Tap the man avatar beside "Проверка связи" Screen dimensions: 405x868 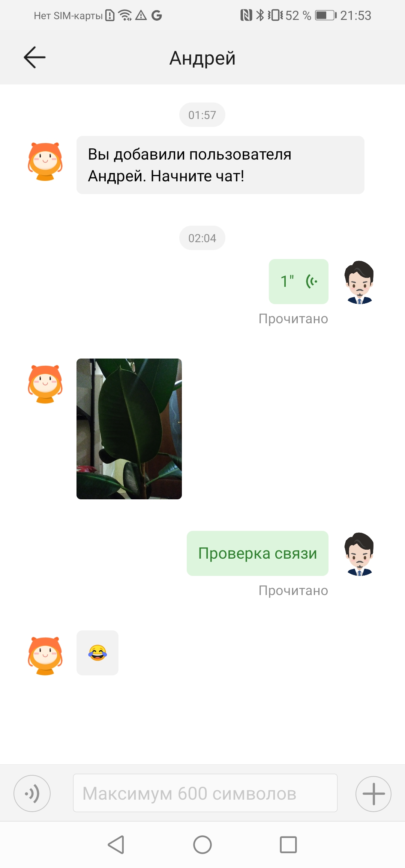point(359,554)
